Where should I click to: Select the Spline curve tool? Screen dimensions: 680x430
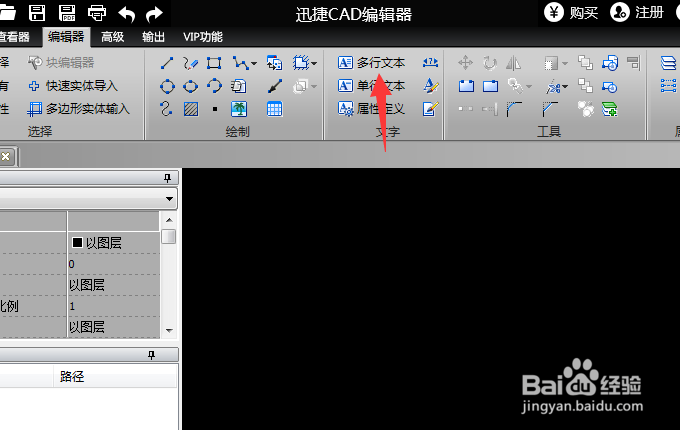pyautogui.click(x=166, y=108)
